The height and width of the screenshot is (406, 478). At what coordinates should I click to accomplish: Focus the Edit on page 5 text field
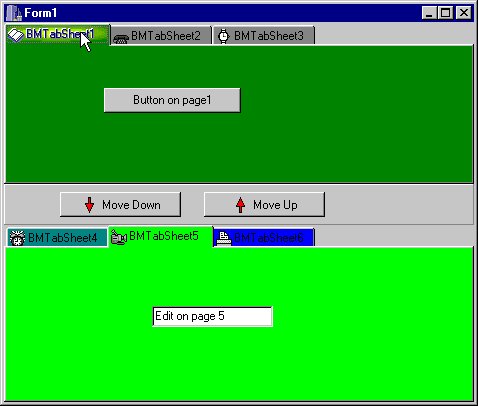[x=212, y=316]
